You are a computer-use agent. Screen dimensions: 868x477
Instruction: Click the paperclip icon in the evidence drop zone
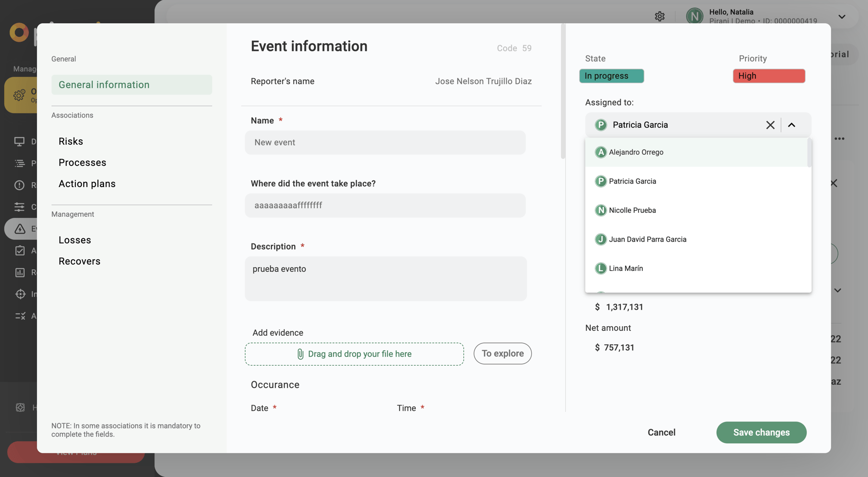click(x=301, y=354)
